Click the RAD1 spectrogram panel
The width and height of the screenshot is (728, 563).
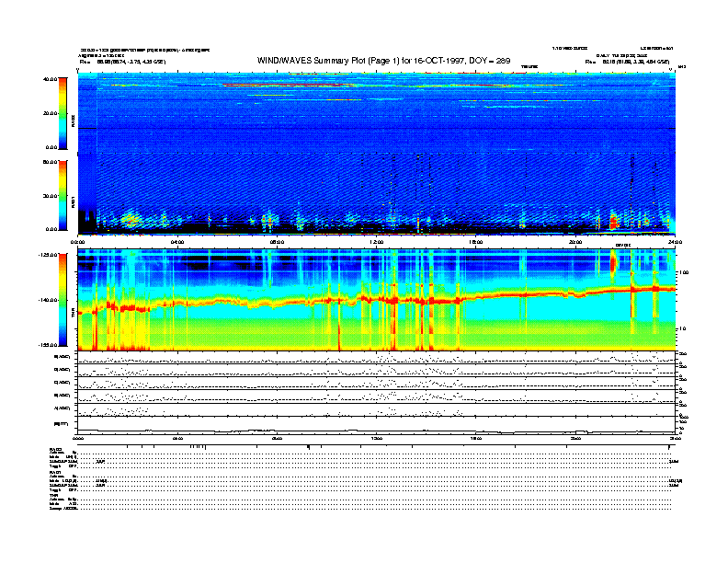click(x=377, y=194)
